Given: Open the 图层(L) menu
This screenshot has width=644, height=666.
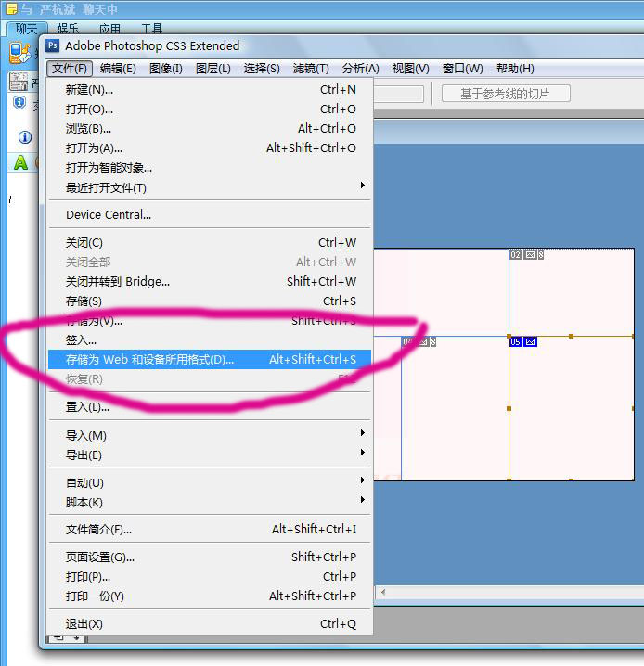Looking at the screenshot, I should 213,69.
